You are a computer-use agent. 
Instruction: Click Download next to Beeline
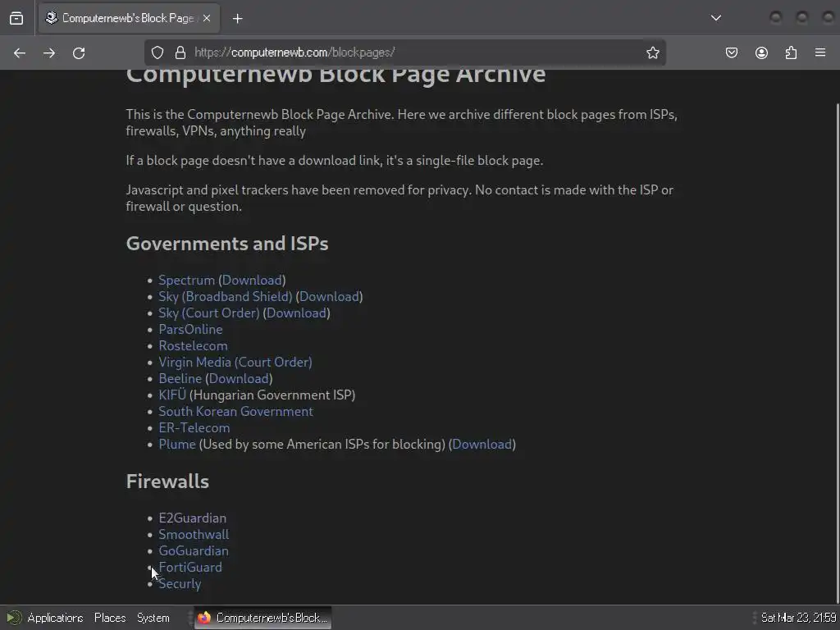[239, 379]
